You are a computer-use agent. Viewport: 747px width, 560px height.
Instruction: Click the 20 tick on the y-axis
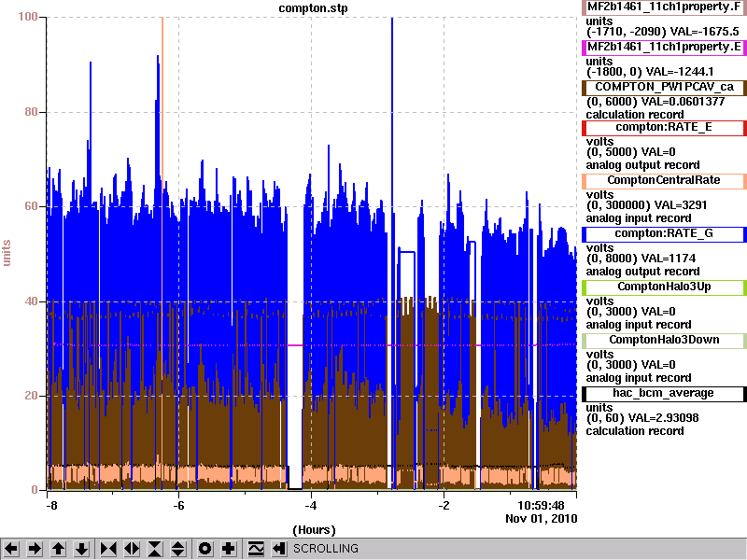(31, 396)
